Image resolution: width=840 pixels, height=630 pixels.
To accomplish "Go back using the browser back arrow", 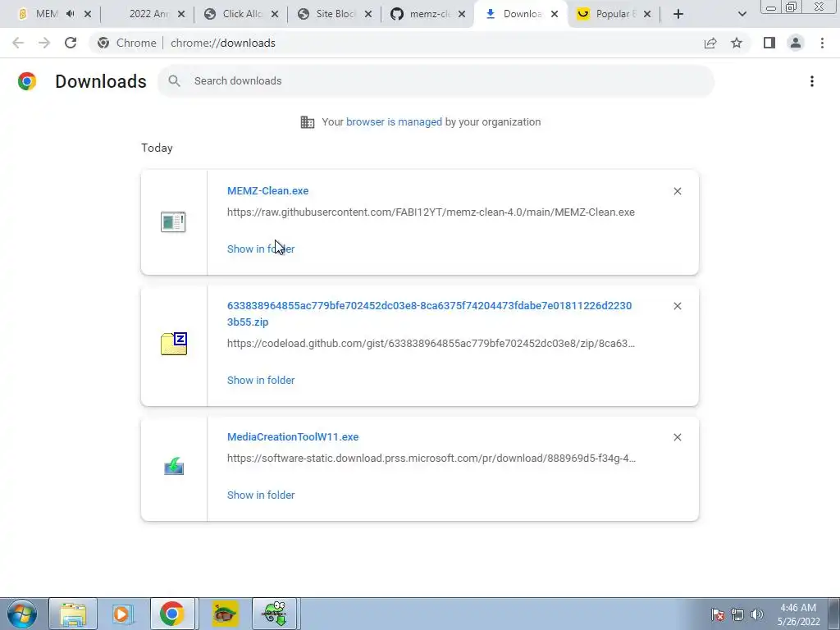I will pos(18,43).
